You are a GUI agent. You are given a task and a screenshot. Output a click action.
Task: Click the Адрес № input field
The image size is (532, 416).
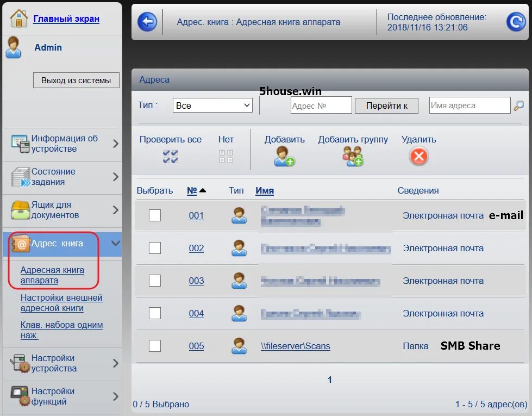[x=321, y=105]
